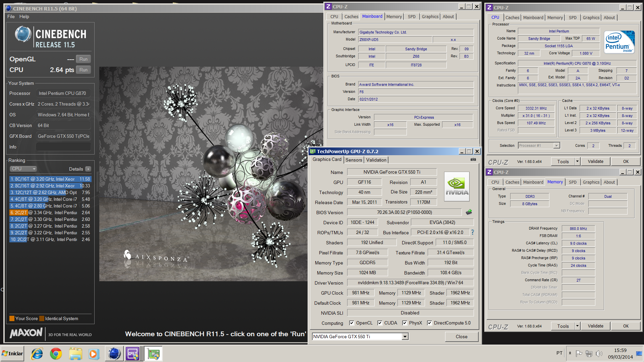Image resolution: width=644 pixels, height=362 pixels.
Task: Open Processor #1 selection dropdown in CPU-Z
Action: pyautogui.click(x=556, y=145)
